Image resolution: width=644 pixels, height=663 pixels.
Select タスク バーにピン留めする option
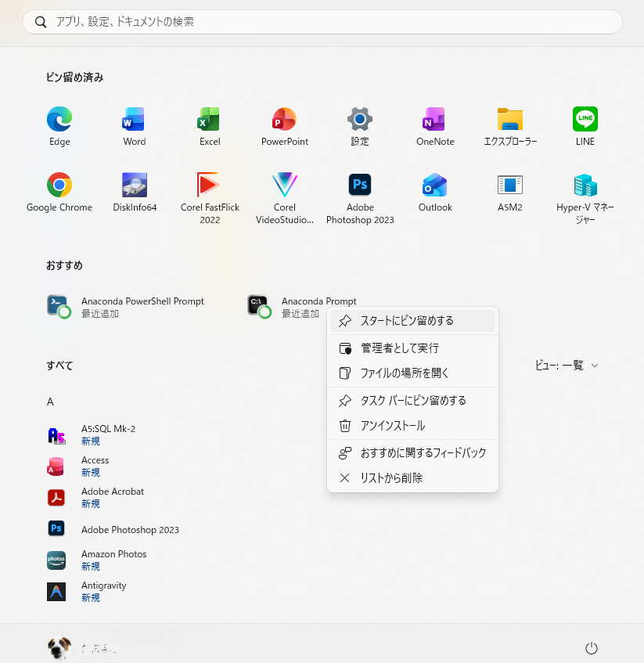click(412, 401)
